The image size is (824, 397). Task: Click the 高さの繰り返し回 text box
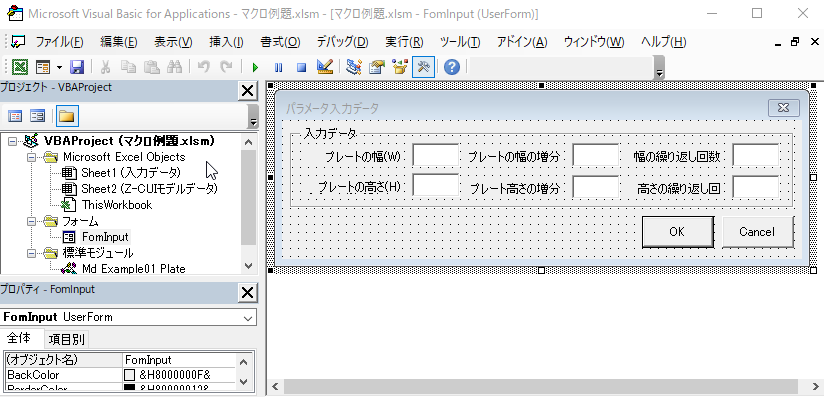[755, 187]
